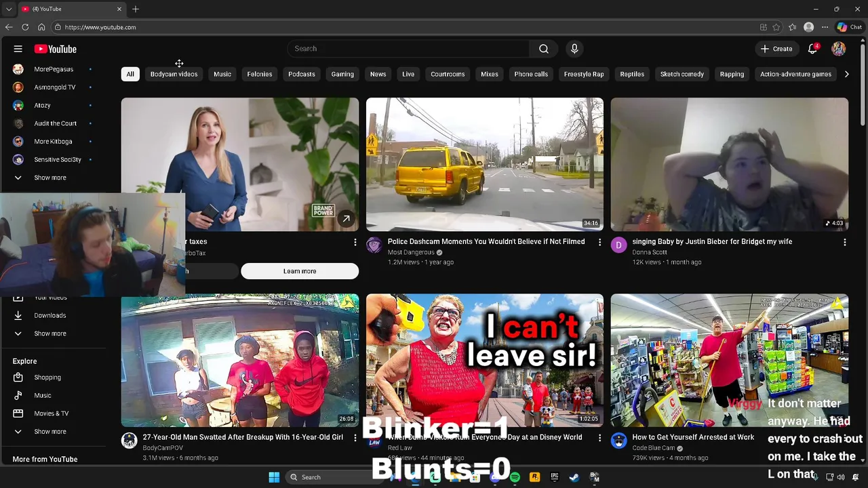Select the Courtrooms chip
Screen dimensions: 868x488
tap(448, 74)
